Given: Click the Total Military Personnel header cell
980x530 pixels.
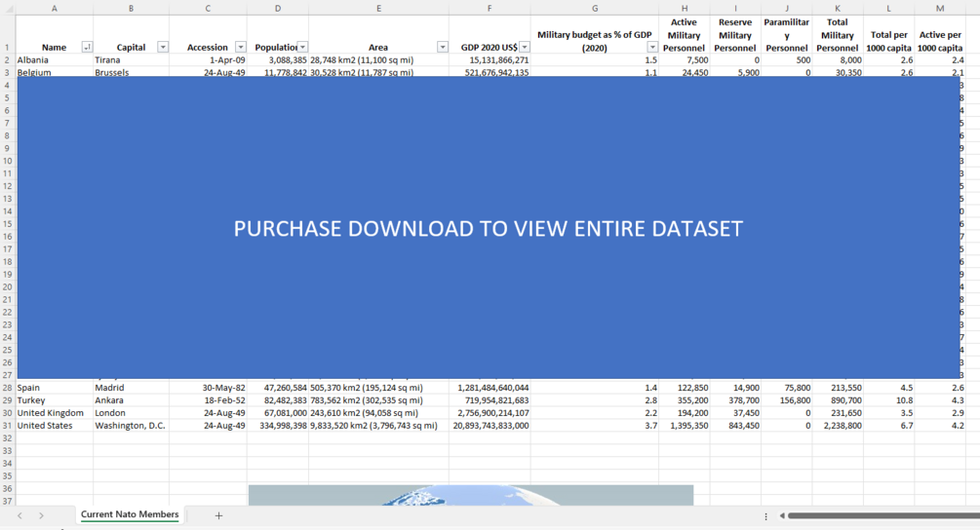Looking at the screenshot, I should [x=839, y=35].
